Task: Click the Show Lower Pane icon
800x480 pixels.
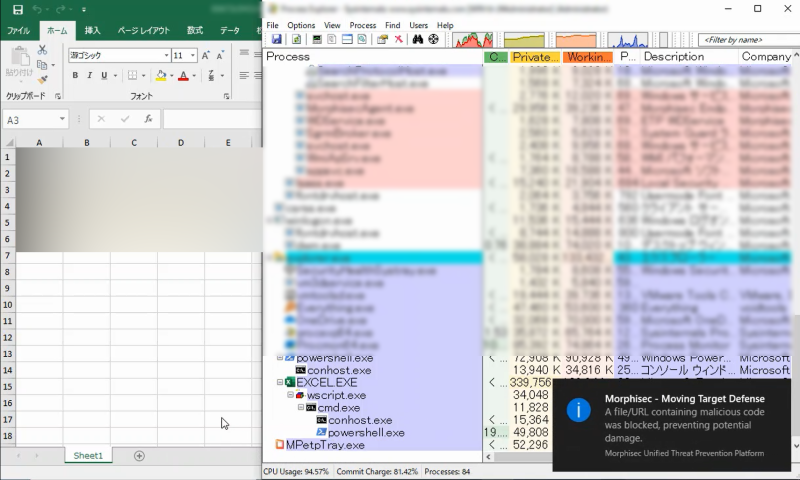Action: tap(347, 39)
